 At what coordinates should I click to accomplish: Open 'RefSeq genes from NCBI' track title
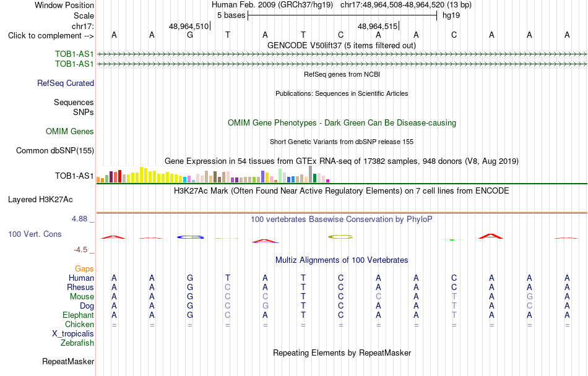coord(342,75)
